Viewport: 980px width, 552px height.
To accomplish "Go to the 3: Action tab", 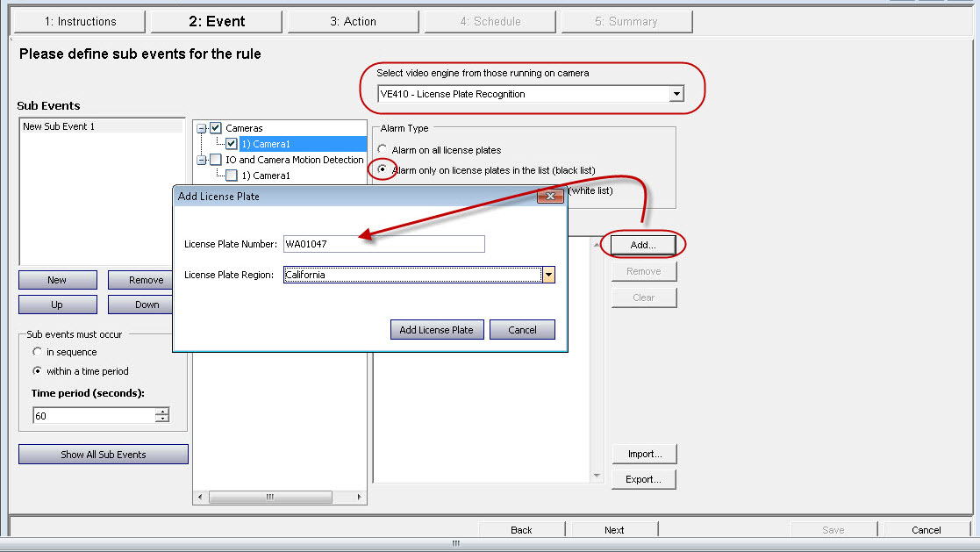I will [353, 21].
